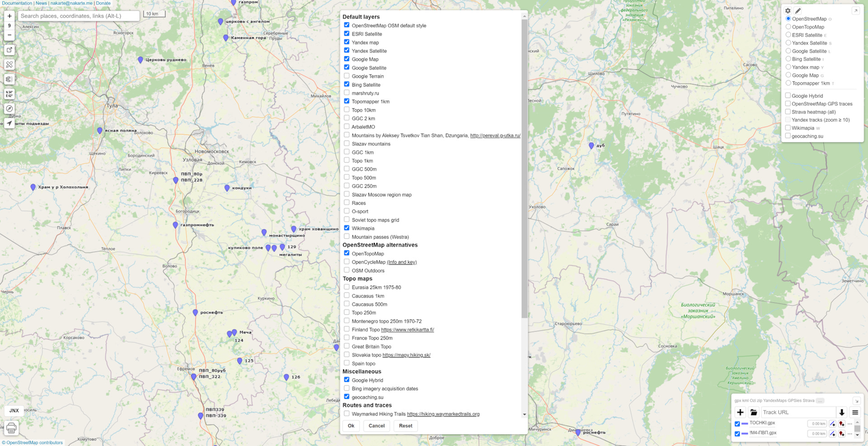This screenshot has height=446, width=868.
Task: Open the external maps link icon
Action: click(9, 50)
